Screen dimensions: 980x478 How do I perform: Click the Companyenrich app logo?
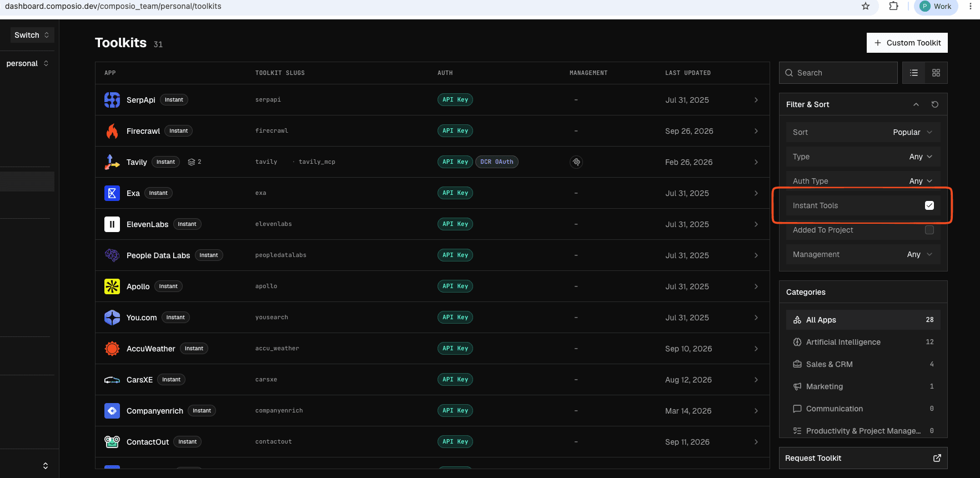[112, 411]
